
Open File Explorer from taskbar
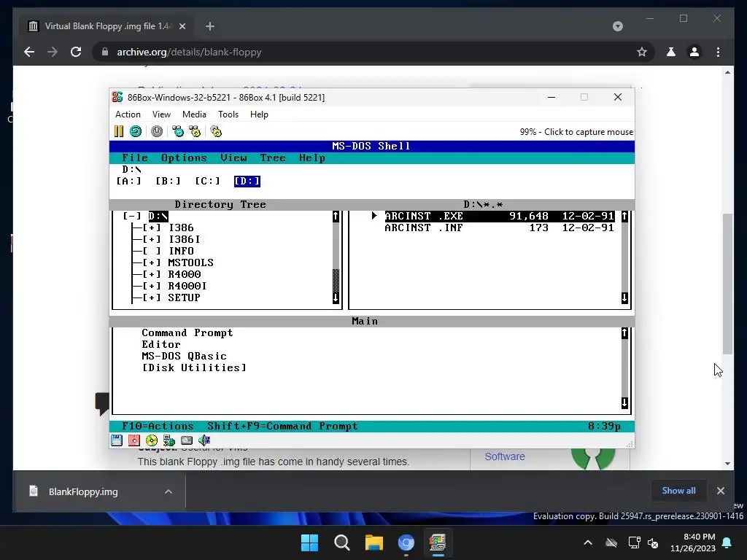click(x=374, y=542)
